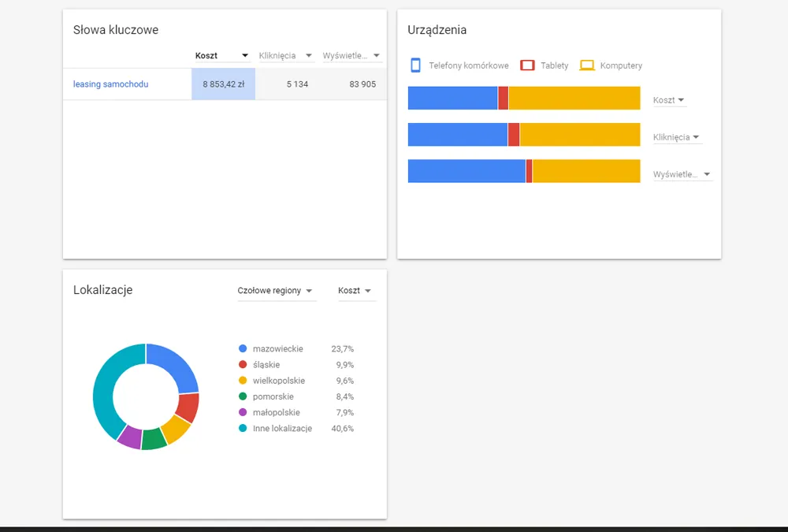This screenshot has height=532, width=788.
Task: Click the 8 853,42 zł cost cell
Action: pos(223,84)
